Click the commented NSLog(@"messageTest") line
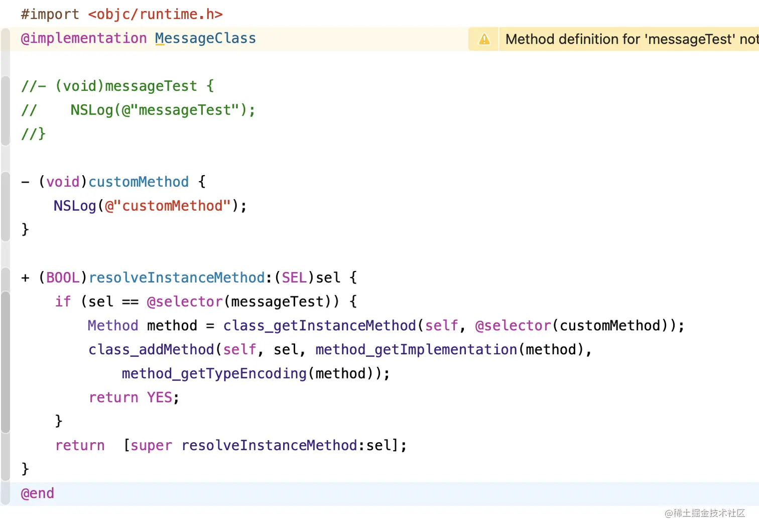 [138, 110]
